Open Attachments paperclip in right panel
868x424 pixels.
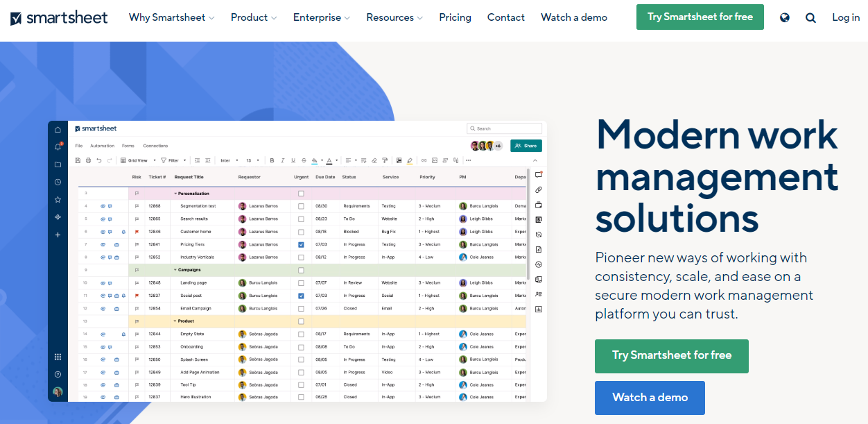click(x=539, y=189)
